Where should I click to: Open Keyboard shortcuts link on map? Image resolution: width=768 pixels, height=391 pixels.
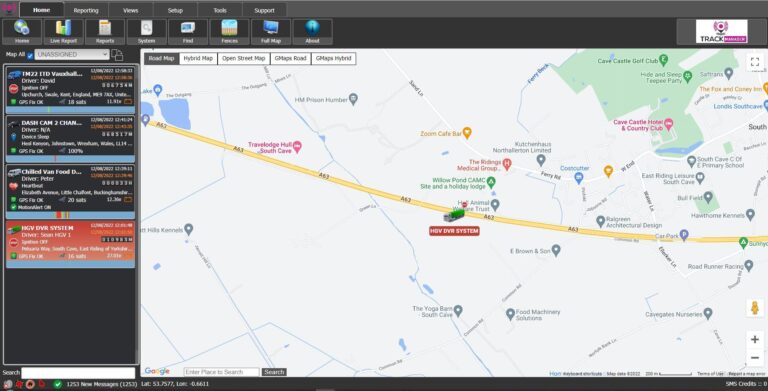[582, 374]
